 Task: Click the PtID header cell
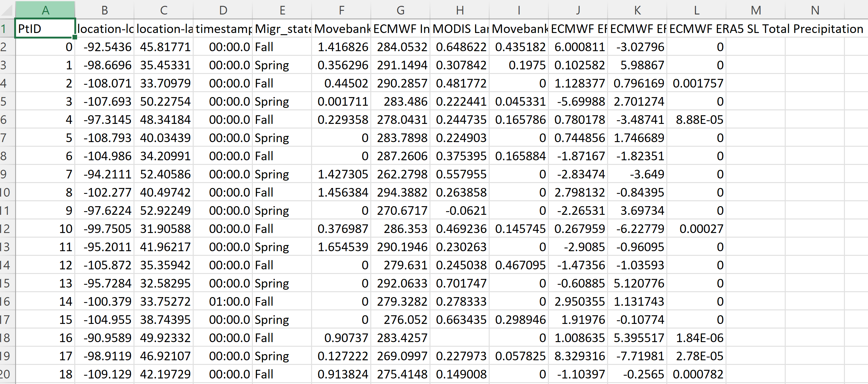(45, 29)
